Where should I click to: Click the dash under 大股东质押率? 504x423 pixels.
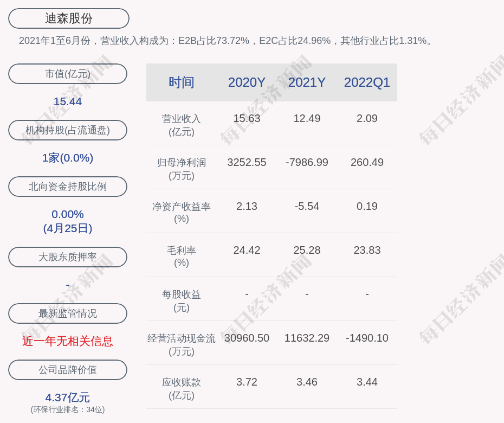click(x=68, y=285)
